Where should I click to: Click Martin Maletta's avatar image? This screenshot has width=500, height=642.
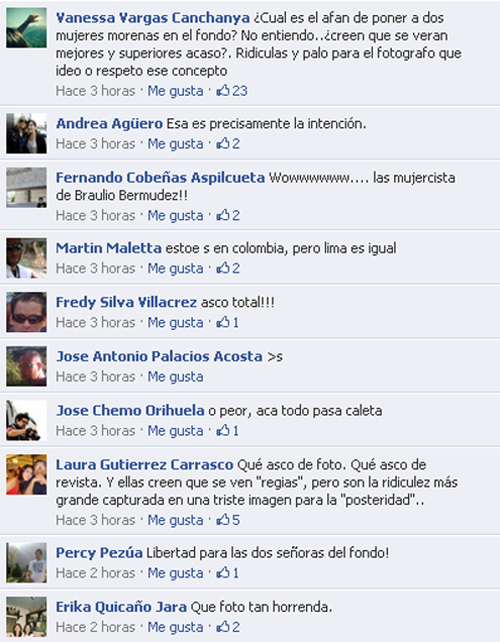click(x=26, y=258)
